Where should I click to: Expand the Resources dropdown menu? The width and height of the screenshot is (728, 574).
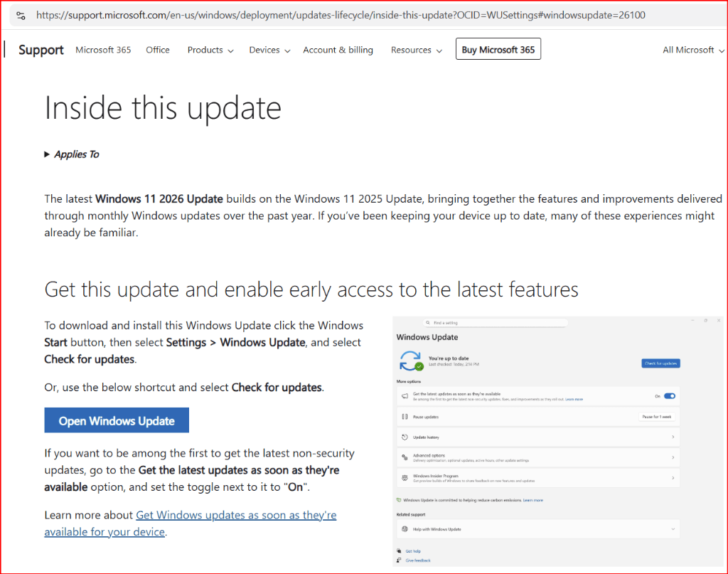coord(417,50)
